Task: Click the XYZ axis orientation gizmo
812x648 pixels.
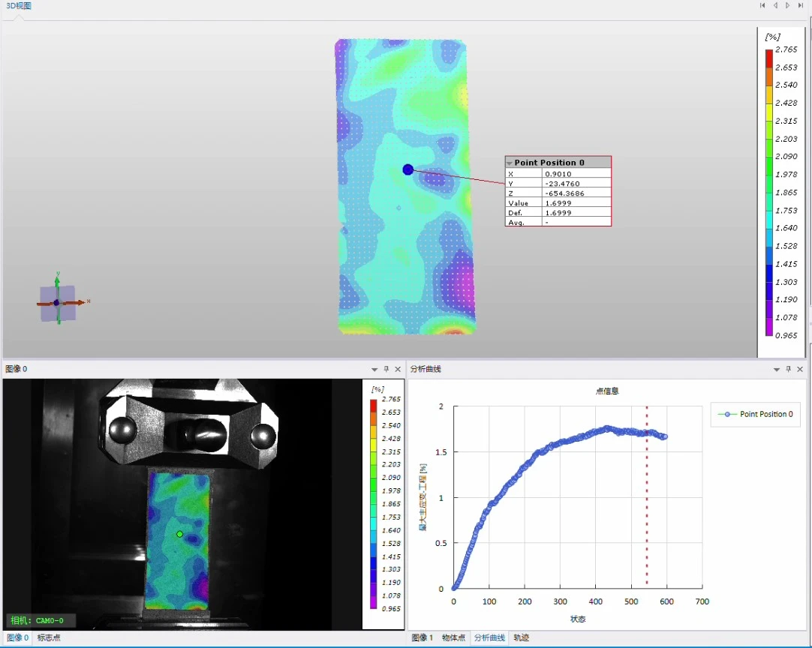Action: [59, 302]
